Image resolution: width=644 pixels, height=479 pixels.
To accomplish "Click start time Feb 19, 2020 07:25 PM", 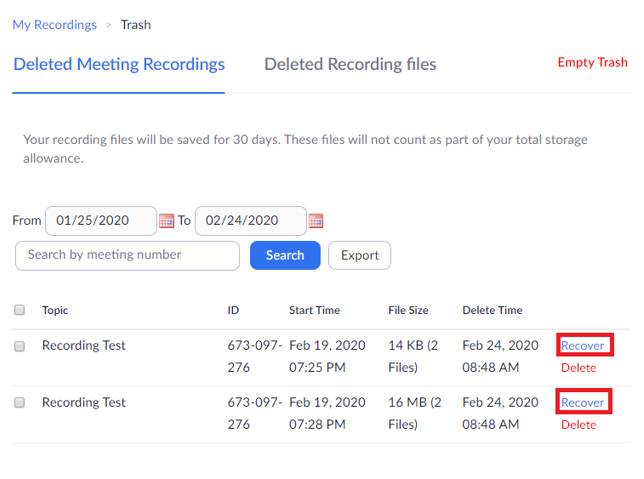I will 327,356.
